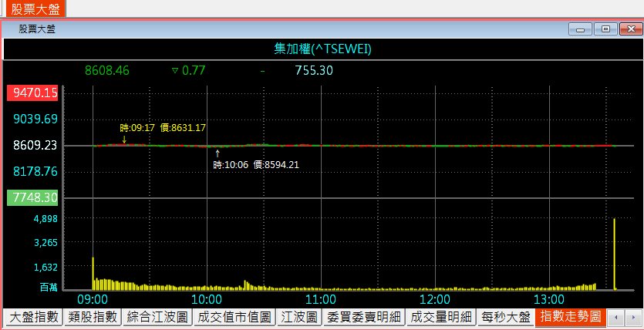Minimize the 股票大盤 inner window
This screenshot has width=644, height=330.
pyautogui.click(x=579, y=29)
